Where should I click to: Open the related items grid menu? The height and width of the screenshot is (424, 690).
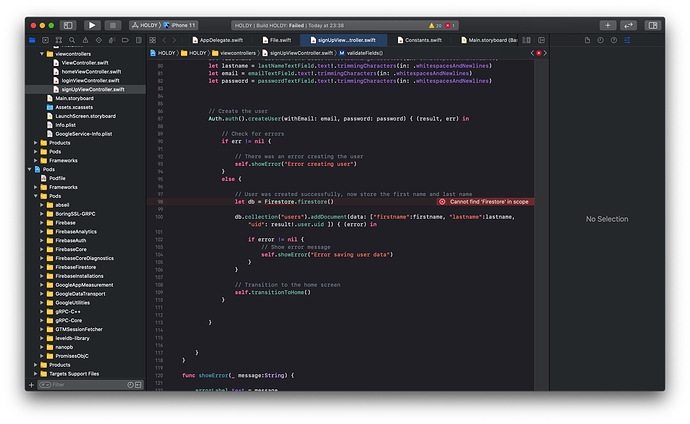pyautogui.click(x=153, y=40)
